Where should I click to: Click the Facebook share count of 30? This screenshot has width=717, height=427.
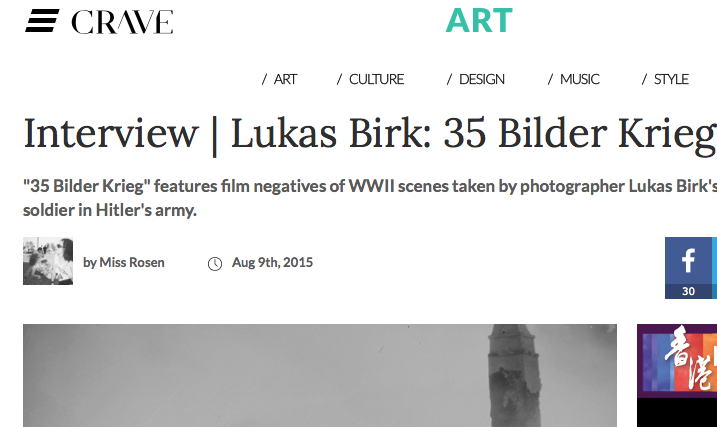(688, 291)
